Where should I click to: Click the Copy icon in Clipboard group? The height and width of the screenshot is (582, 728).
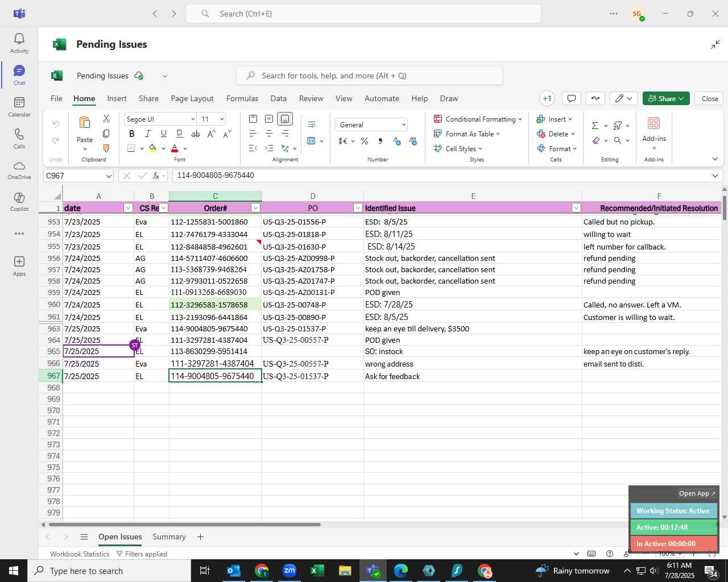coord(106,134)
